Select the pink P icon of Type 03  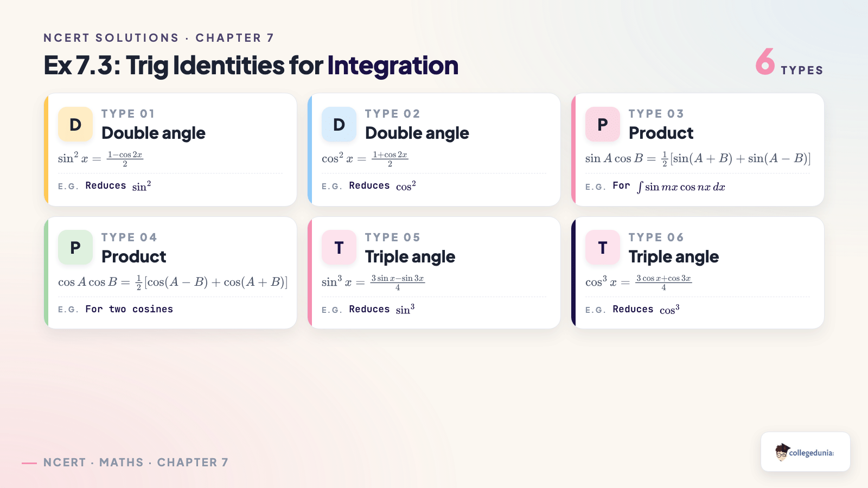pos(603,124)
